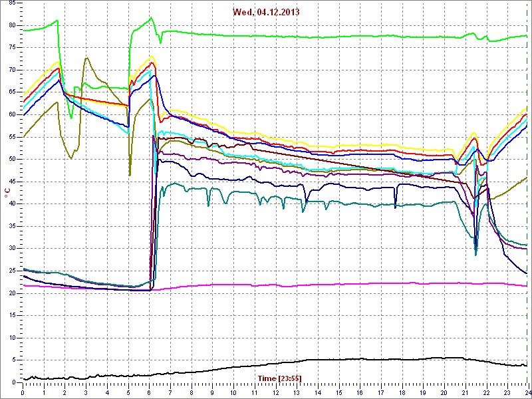The height and width of the screenshot is (399, 532).
Task: Click hour 11 on the time axis
Action: point(255,392)
